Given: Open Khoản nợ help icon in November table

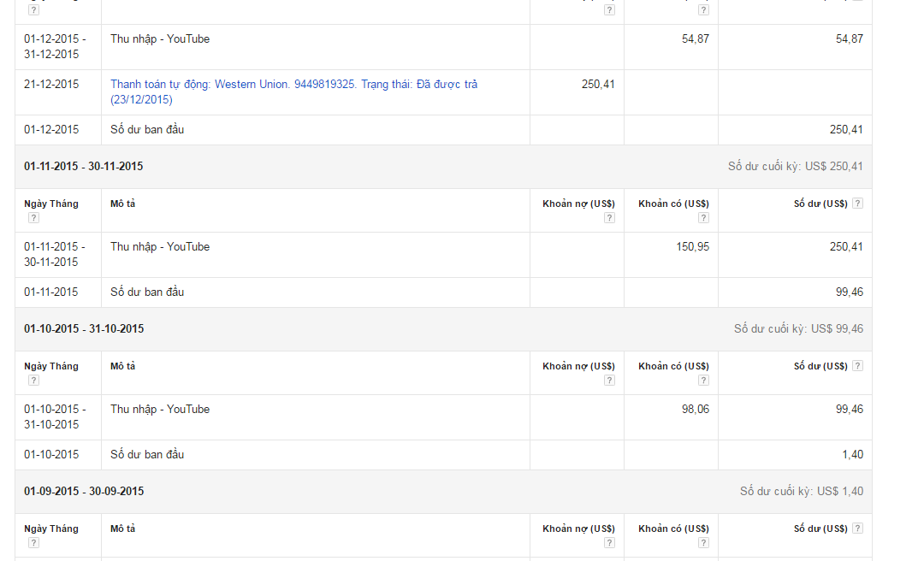Looking at the screenshot, I should click(609, 218).
